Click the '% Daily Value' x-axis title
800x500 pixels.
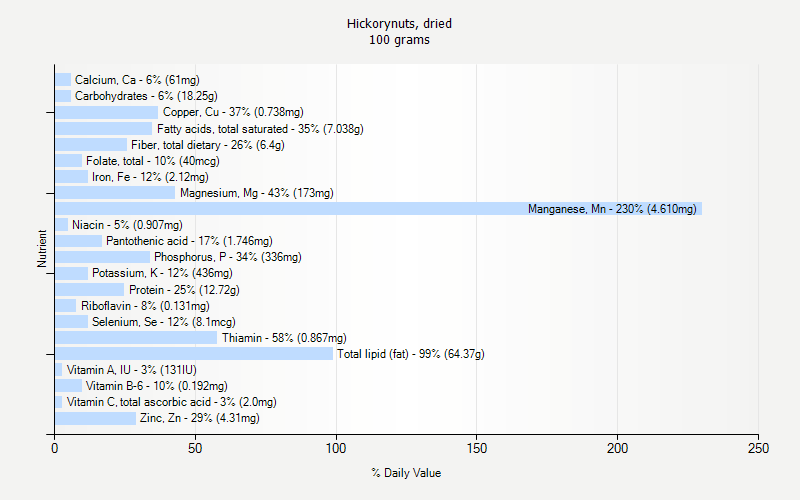[406, 473]
